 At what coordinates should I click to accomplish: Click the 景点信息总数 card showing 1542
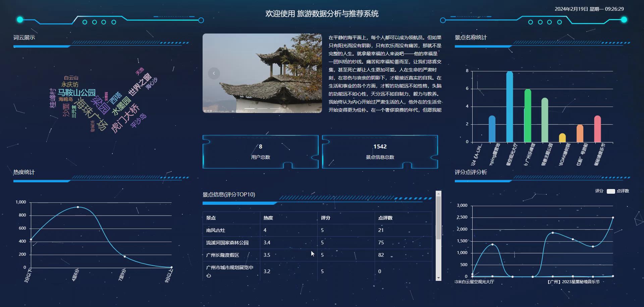(380, 151)
